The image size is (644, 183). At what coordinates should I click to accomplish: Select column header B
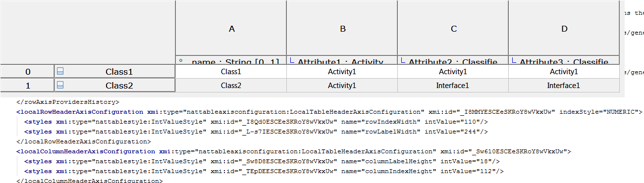point(342,28)
